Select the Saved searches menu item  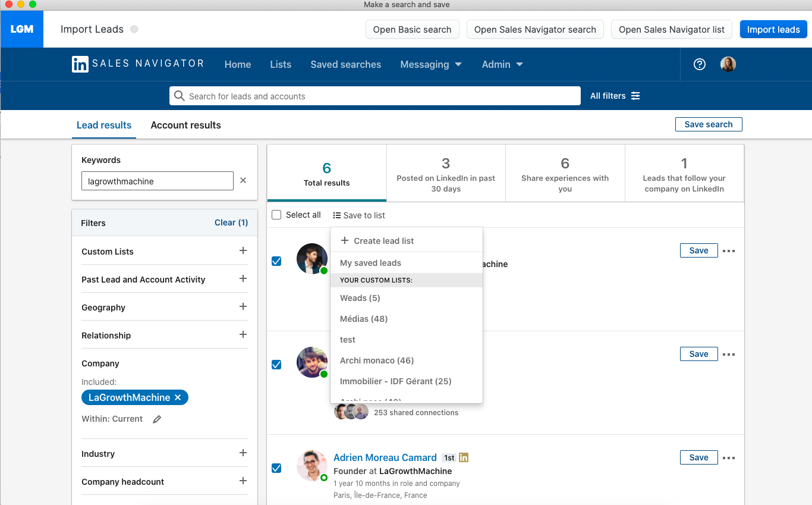coord(345,64)
